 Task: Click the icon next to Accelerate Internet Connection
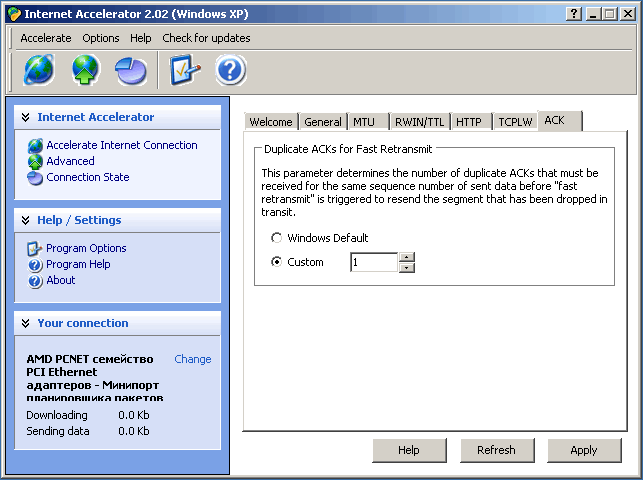click(x=35, y=146)
